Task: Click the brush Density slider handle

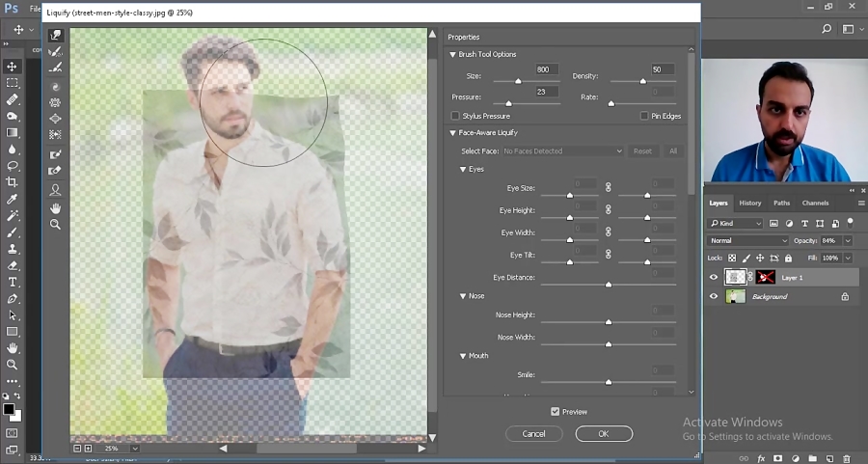Action: pos(642,81)
